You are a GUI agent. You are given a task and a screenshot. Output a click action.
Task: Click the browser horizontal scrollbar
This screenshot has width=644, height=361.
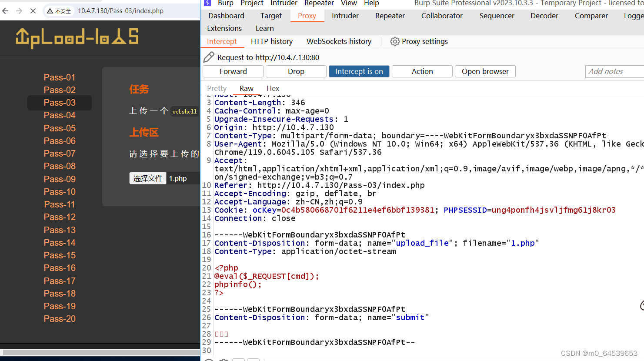(101, 352)
